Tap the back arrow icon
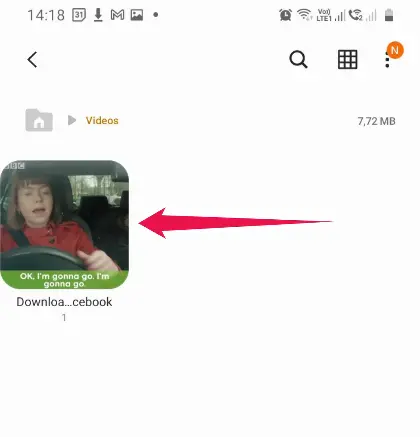Viewport: 420px width, 437px height. [32, 60]
